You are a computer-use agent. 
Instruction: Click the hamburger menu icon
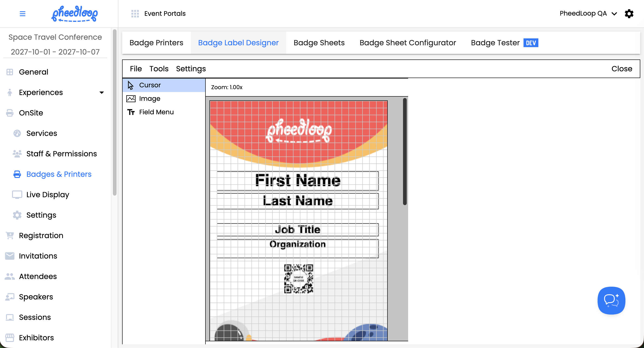[x=23, y=13]
